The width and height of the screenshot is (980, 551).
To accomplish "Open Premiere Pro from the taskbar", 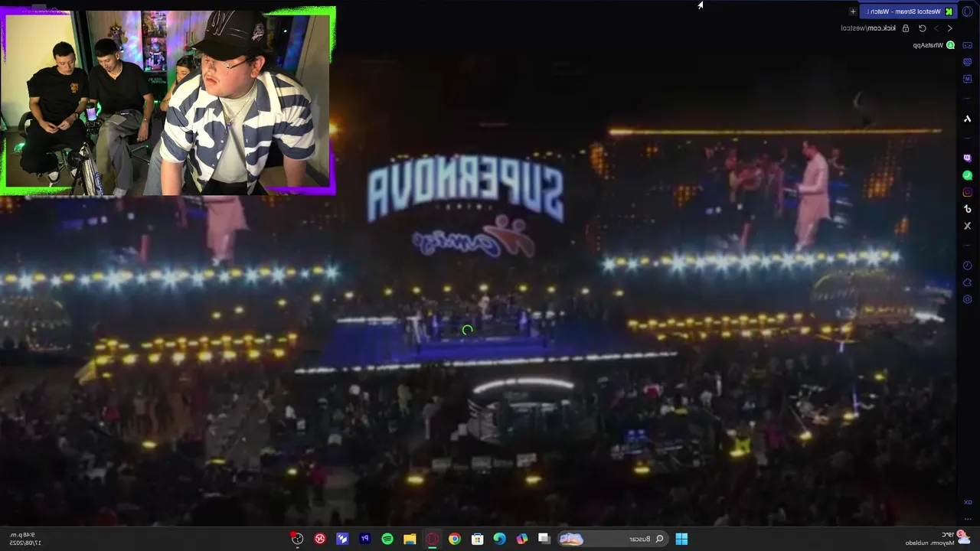I will click(x=364, y=539).
